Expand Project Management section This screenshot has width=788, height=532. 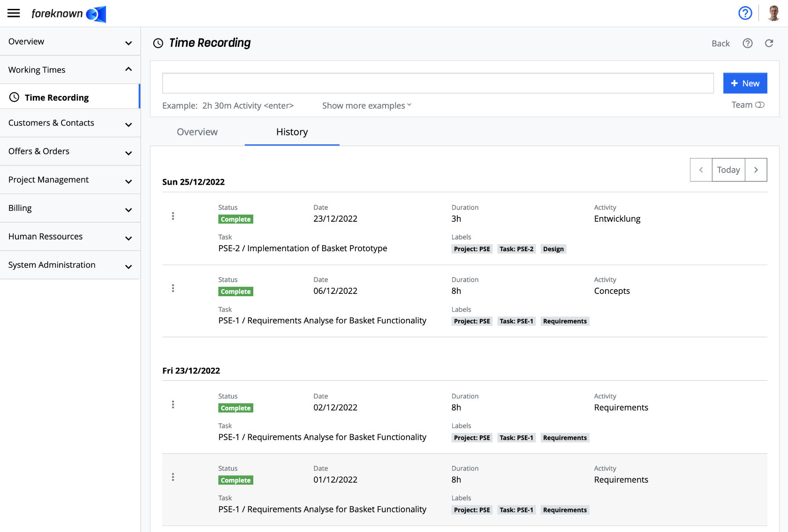pos(70,180)
